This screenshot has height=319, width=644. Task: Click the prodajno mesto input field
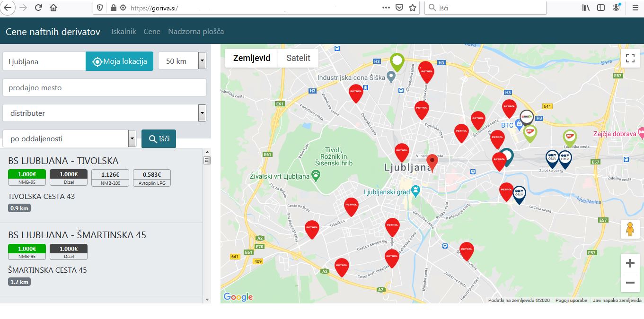tap(105, 87)
